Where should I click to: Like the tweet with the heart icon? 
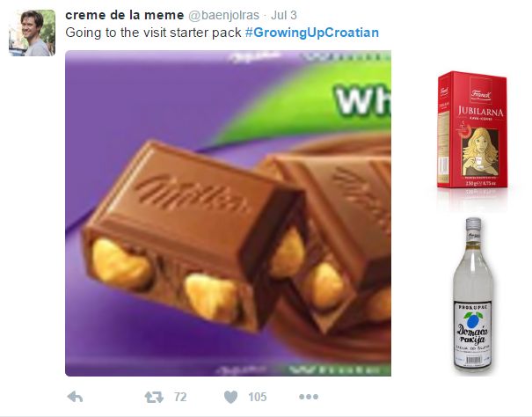pyautogui.click(x=230, y=397)
